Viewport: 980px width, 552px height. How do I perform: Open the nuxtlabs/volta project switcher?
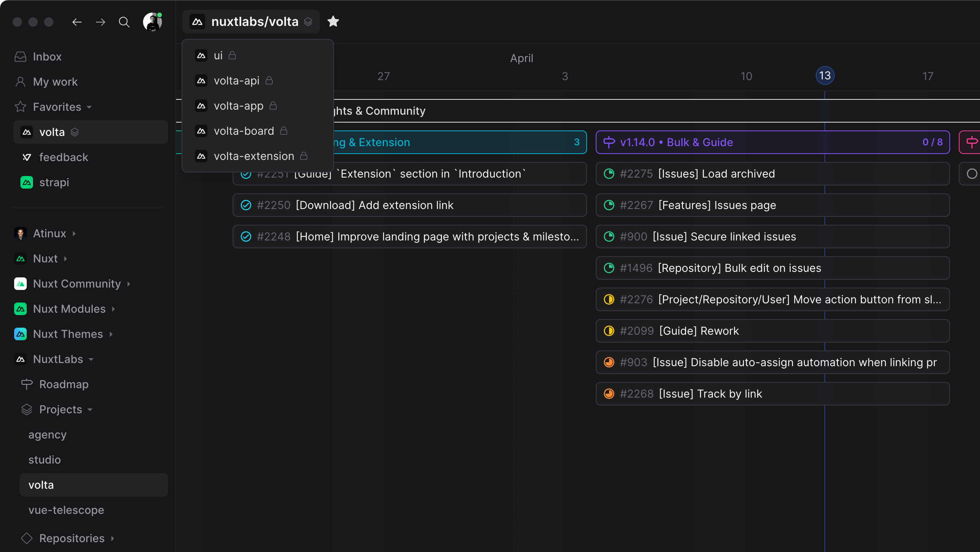(x=251, y=22)
